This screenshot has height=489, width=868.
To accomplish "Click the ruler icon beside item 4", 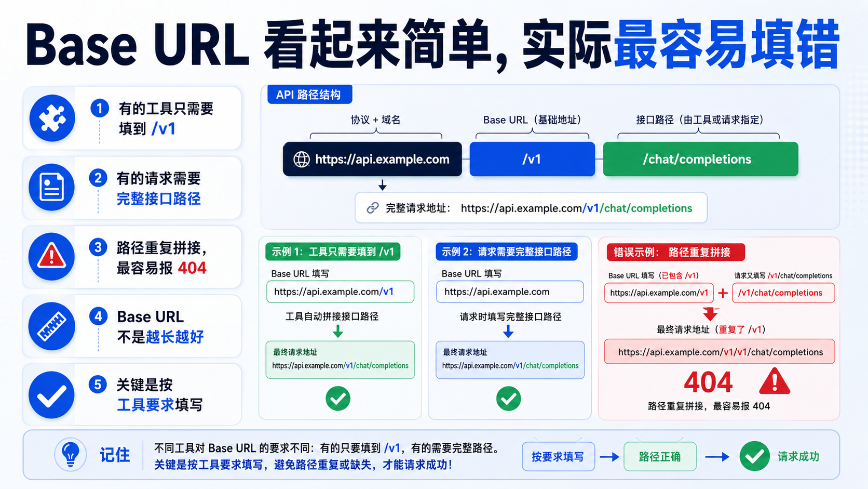I will [51, 326].
